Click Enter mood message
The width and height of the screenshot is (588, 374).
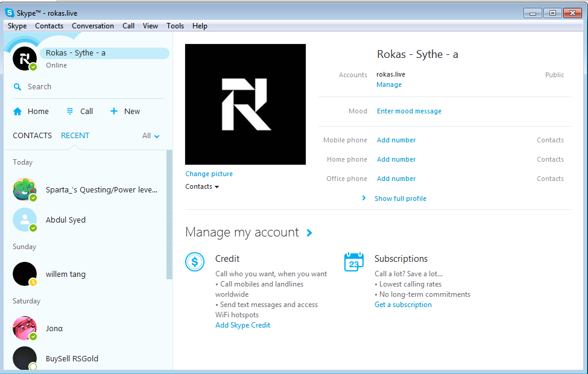409,111
